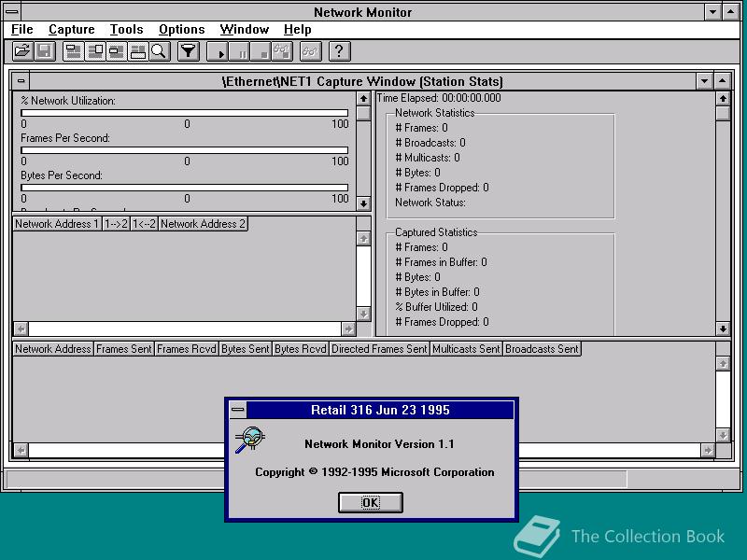Click the Network Status: label
The width and height of the screenshot is (747, 560).
[430, 203]
